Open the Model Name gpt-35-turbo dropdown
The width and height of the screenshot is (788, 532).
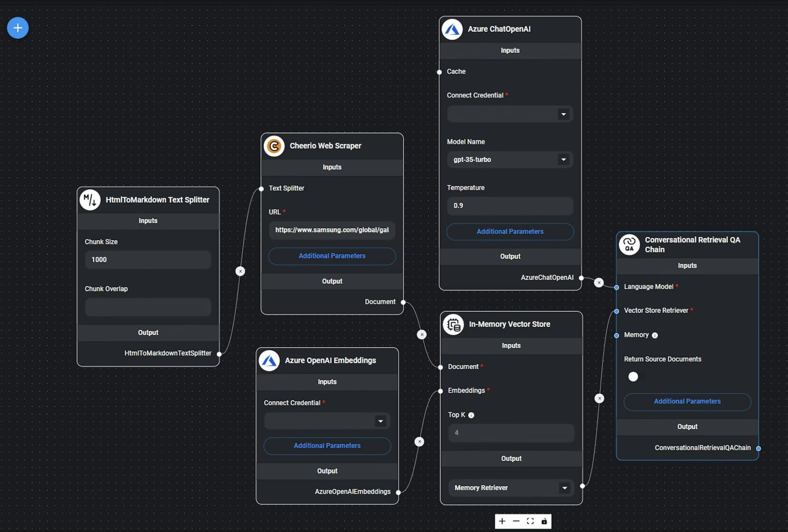510,160
